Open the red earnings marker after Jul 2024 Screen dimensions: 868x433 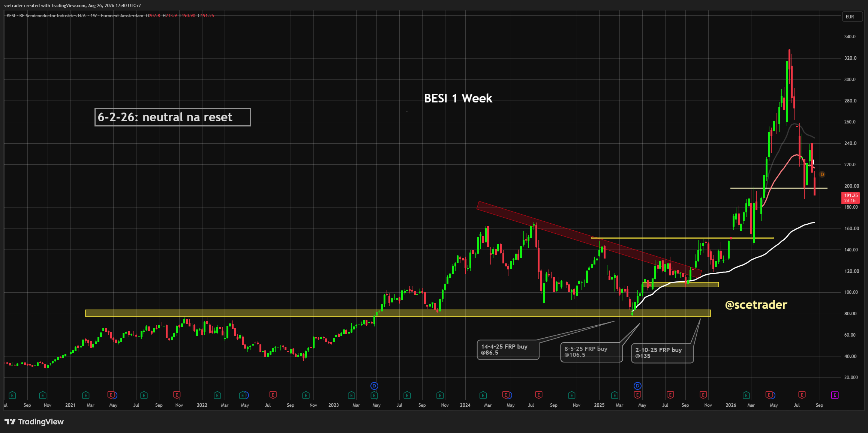[x=539, y=395]
